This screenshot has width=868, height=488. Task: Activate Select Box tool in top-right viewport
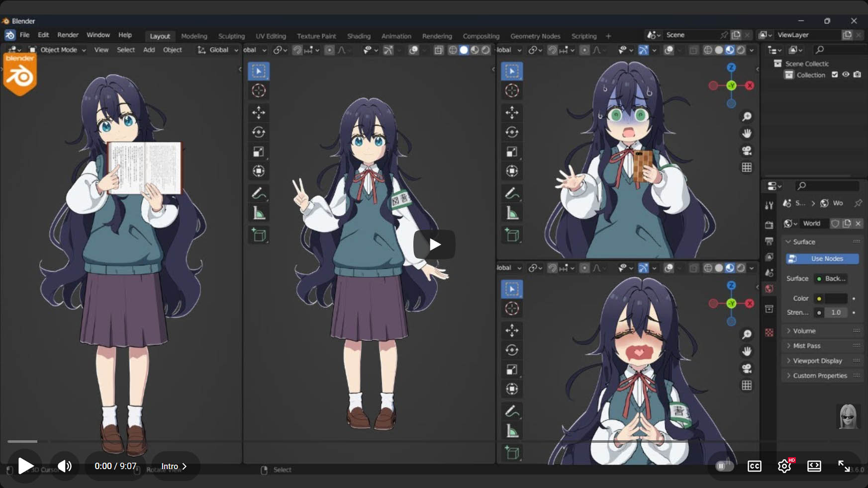pyautogui.click(x=512, y=71)
